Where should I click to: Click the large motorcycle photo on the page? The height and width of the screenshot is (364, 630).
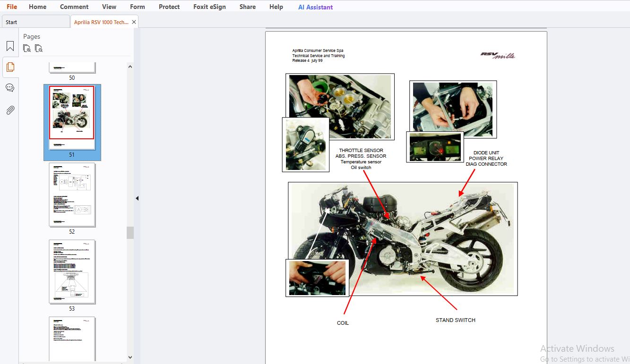point(403,239)
